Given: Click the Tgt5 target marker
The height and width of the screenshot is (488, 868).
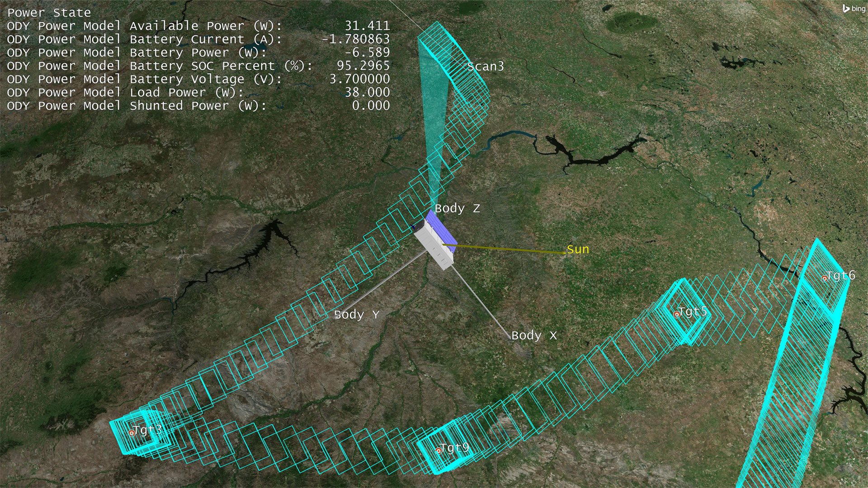Looking at the screenshot, I should (x=676, y=314).
